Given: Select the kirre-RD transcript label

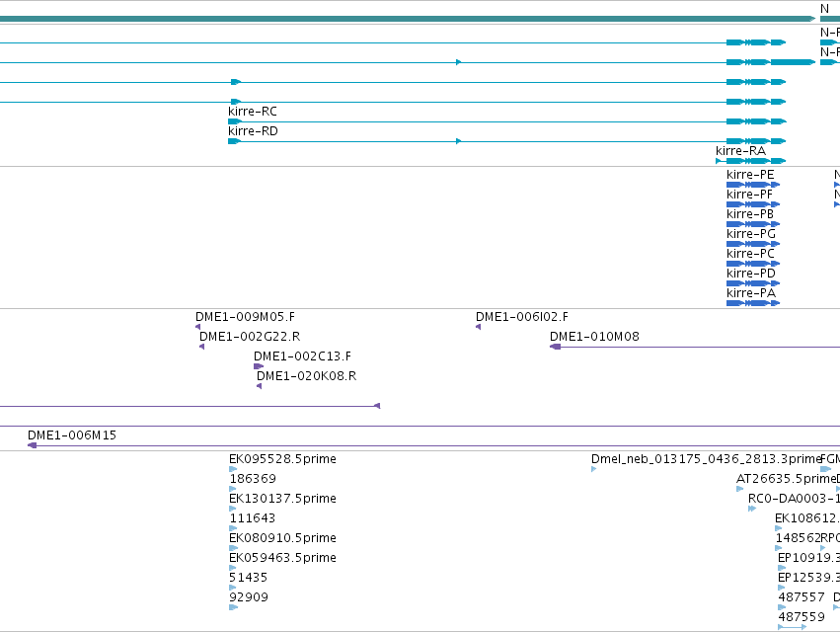Looking at the screenshot, I should [253, 131].
